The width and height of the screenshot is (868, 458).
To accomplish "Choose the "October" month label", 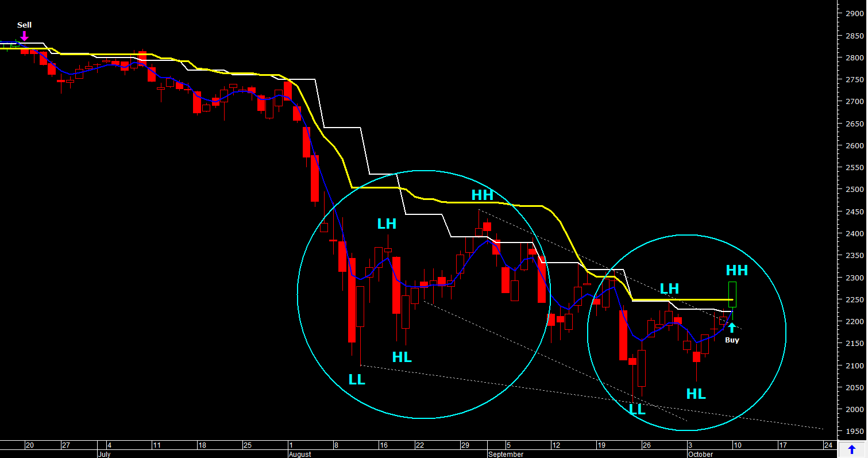I will click(x=701, y=454).
